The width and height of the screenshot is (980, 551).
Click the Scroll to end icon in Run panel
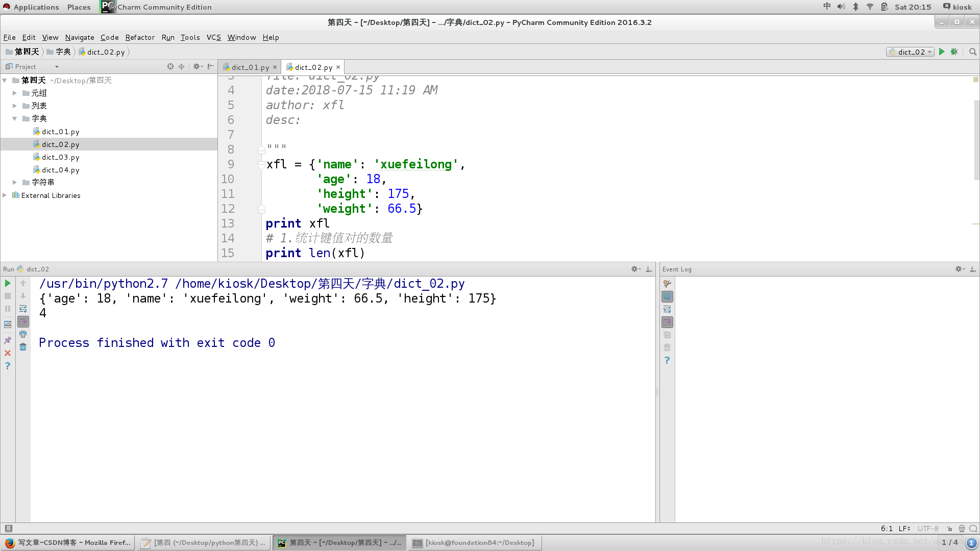(x=23, y=321)
